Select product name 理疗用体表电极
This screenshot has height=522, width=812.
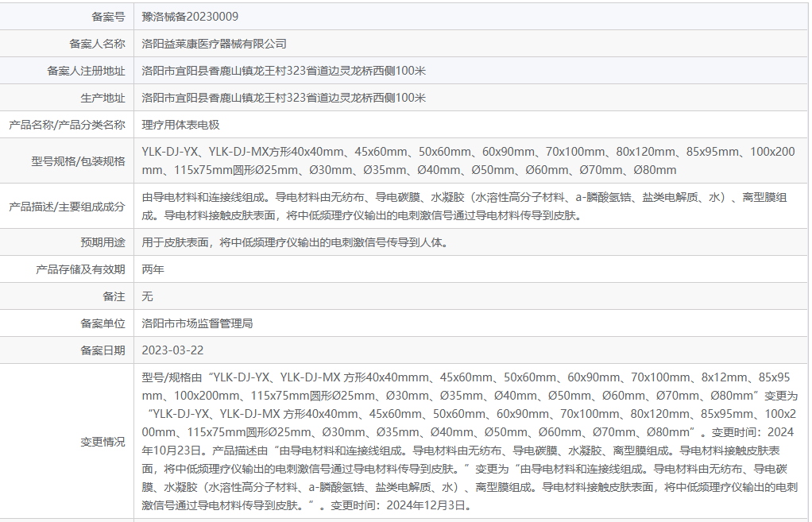point(180,125)
